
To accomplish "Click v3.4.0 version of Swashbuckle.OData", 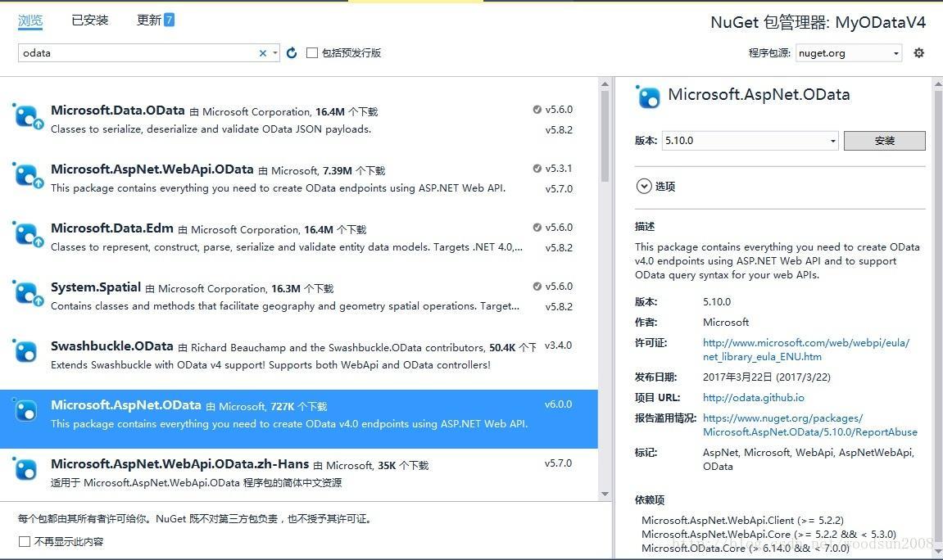I will 558,345.
